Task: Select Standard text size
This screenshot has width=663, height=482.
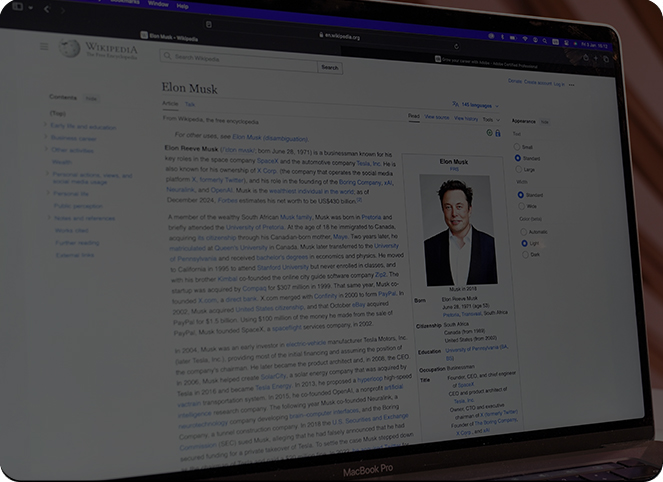Action: [518, 158]
